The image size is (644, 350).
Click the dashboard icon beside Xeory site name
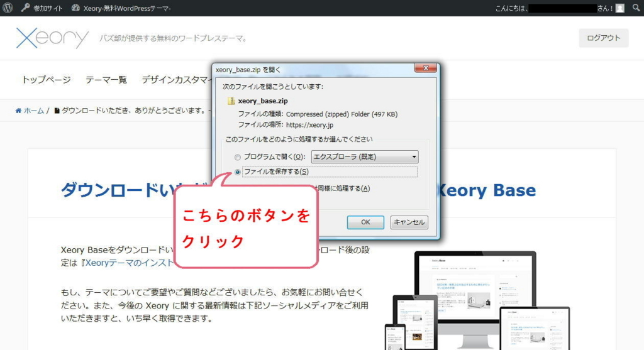pyautogui.click(x=75, y=8)
